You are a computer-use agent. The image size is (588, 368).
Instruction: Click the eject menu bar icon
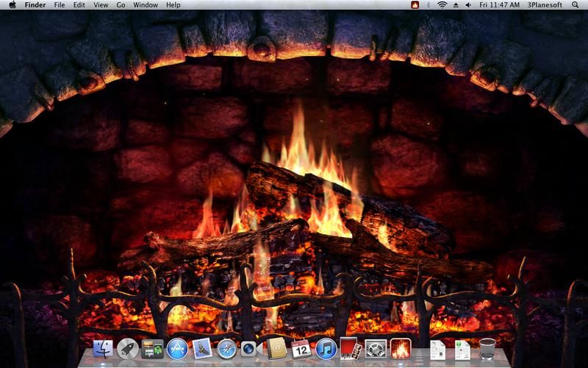point(456,5)
